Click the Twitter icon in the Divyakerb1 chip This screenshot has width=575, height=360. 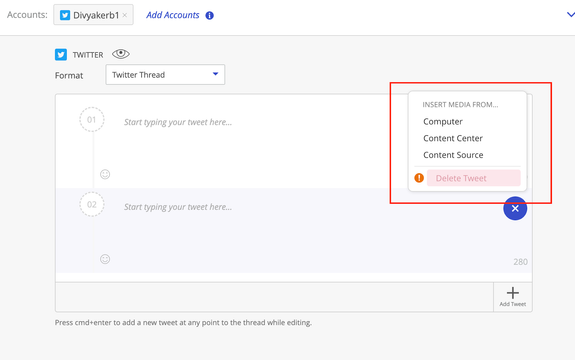coord(65,15)
